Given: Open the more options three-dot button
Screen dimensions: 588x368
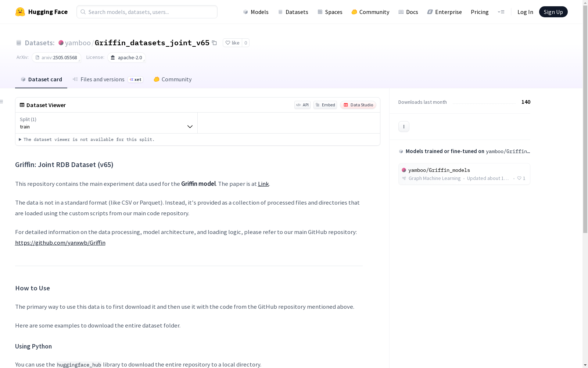Looking at the screenshot, I should click(x=404, y=127).
